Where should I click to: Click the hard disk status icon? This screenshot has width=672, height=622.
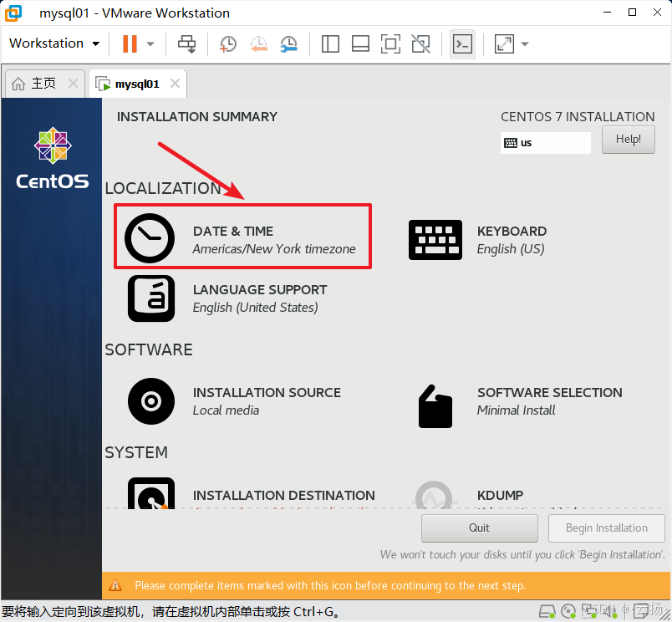(x=547, y=611)
